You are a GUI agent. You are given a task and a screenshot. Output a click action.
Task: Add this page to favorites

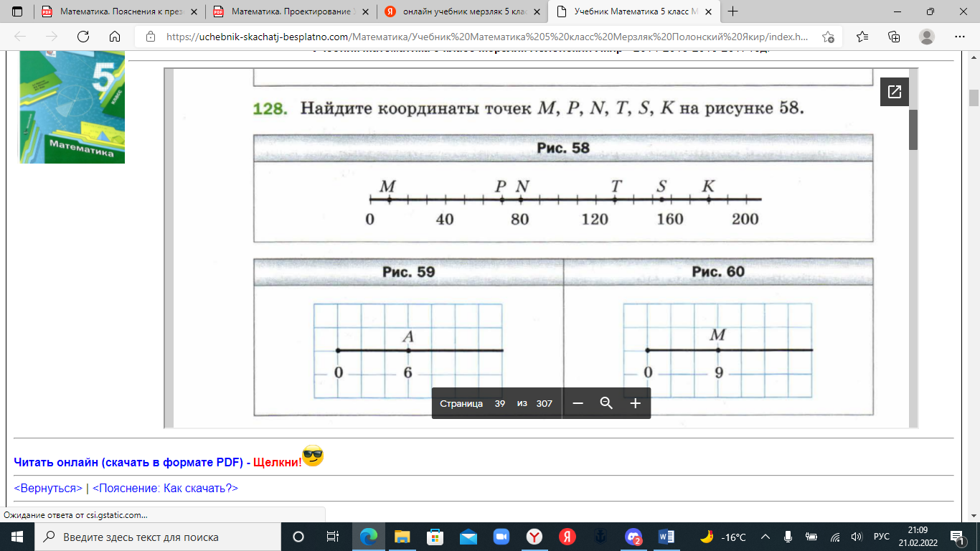click(x=829, y=37)
